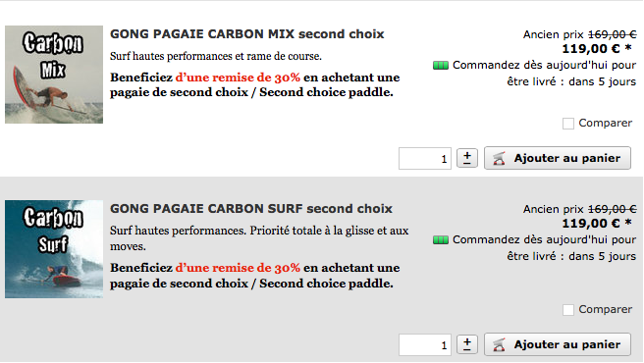Image resolution: width=644 pixels, height=363 pixels.
Task: Click plus/minus quantity stepper for Carbon Mix
Action: point(467,158)
